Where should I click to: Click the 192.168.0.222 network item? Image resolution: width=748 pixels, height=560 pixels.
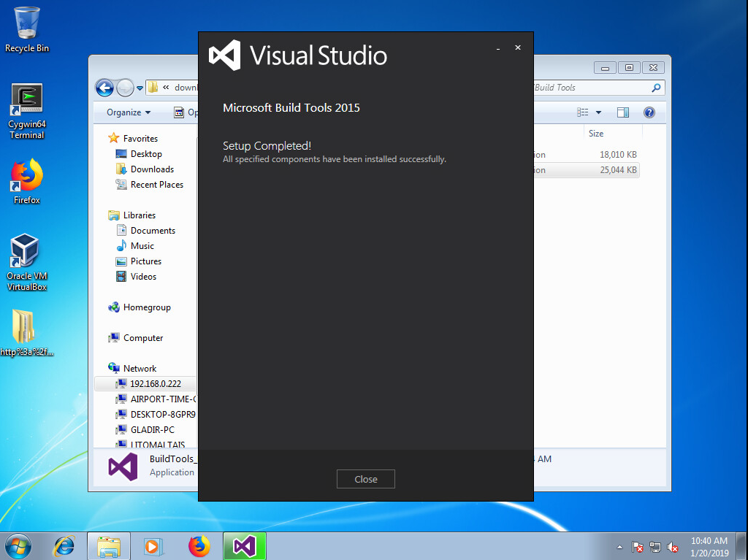(x=155, y=383)
